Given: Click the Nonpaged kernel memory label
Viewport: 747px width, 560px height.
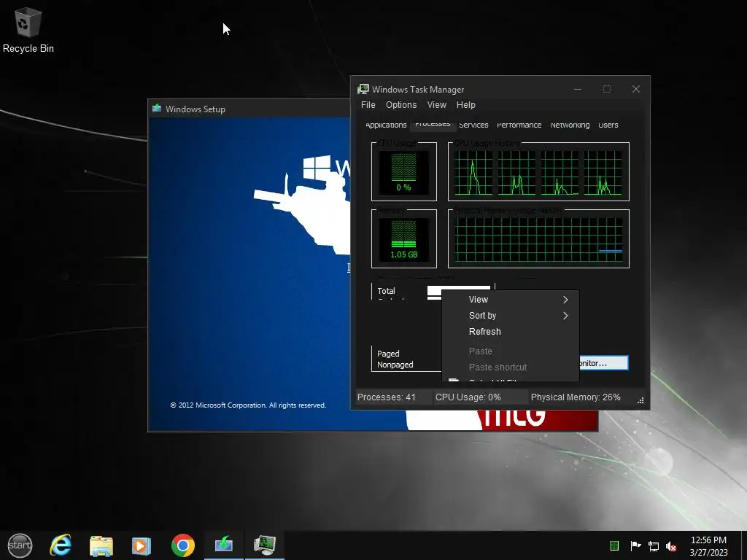Looking at the screenshot, I should 395,365.
